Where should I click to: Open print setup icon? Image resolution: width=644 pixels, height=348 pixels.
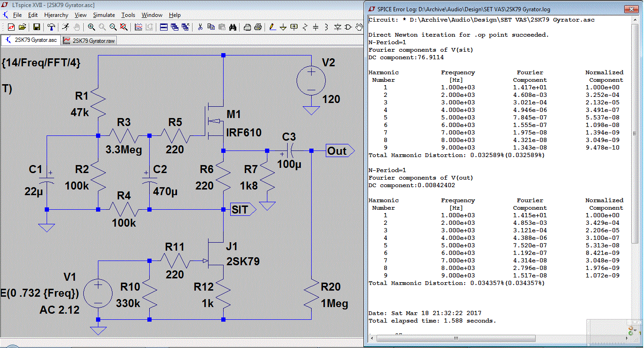[x=247, y=27]
